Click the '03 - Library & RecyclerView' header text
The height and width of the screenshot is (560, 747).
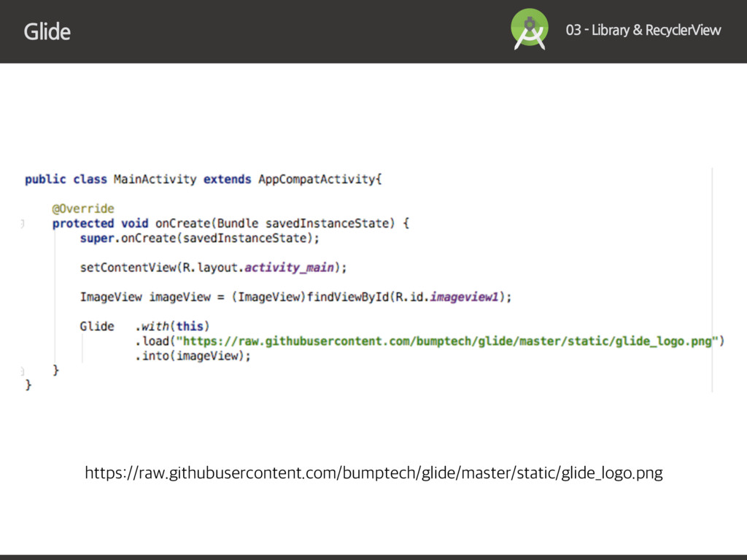click(x=643, y=30)
